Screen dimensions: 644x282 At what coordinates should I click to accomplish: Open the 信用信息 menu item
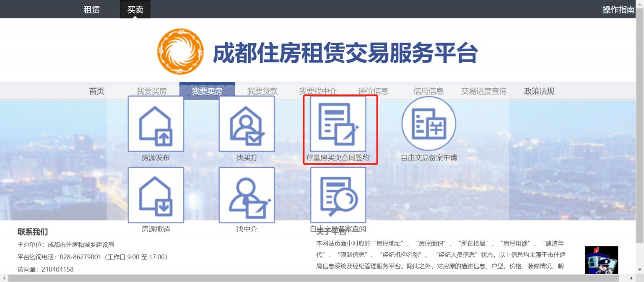tap(428, 91)
